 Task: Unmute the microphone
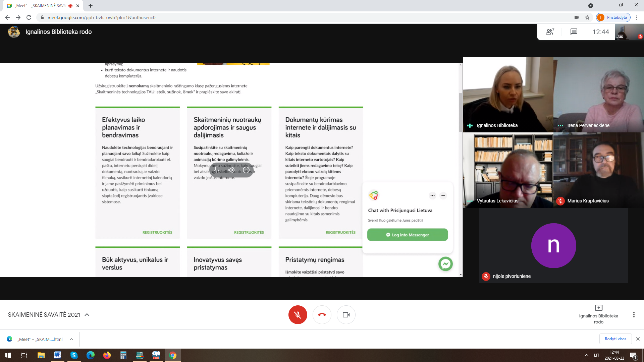298,315
